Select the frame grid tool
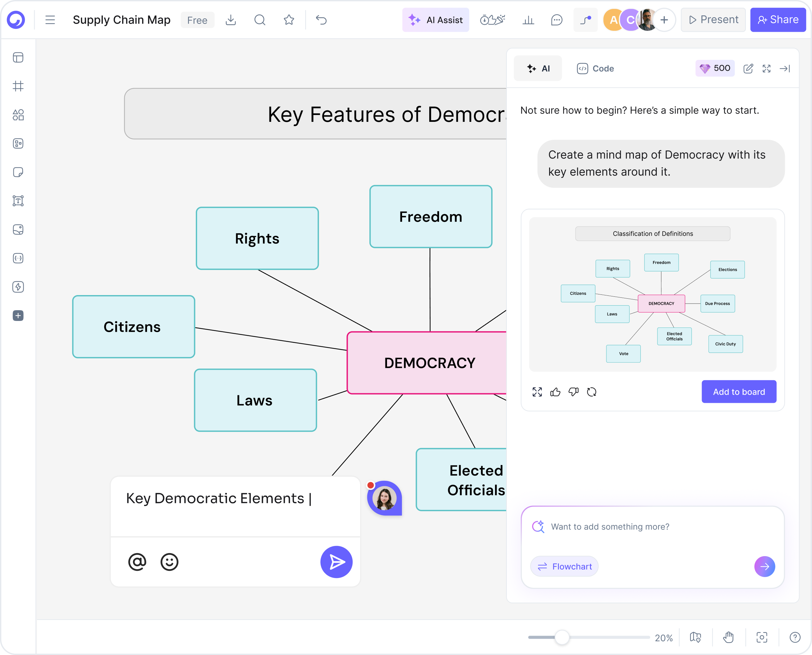The image size is (812, 655). tap(18, 86)
